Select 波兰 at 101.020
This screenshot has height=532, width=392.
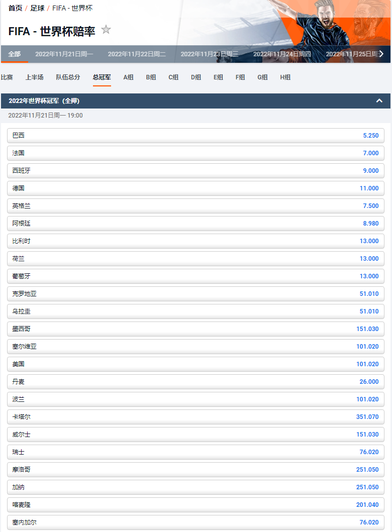[195, 400]
